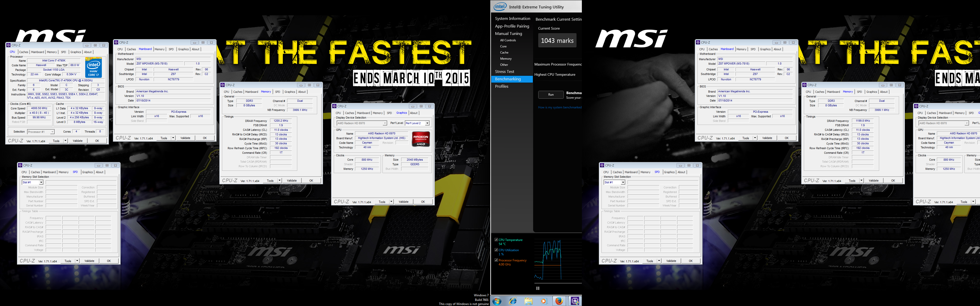Open About tab in window with Radeon logo
This screenshot has height=306, width=980.
pyautogui.click(x=414, y=113)
